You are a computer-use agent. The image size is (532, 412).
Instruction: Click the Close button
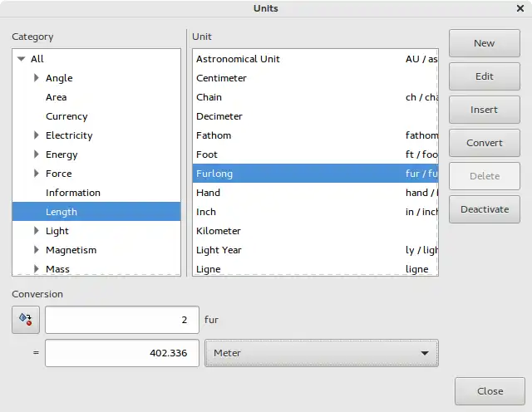[490, 391]
